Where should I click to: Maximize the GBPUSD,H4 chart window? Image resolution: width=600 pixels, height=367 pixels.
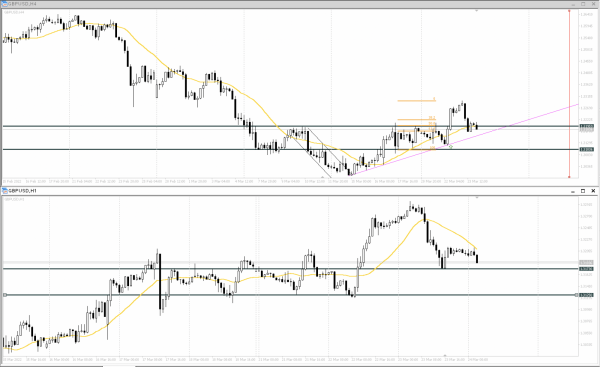[x=583, y=4]
